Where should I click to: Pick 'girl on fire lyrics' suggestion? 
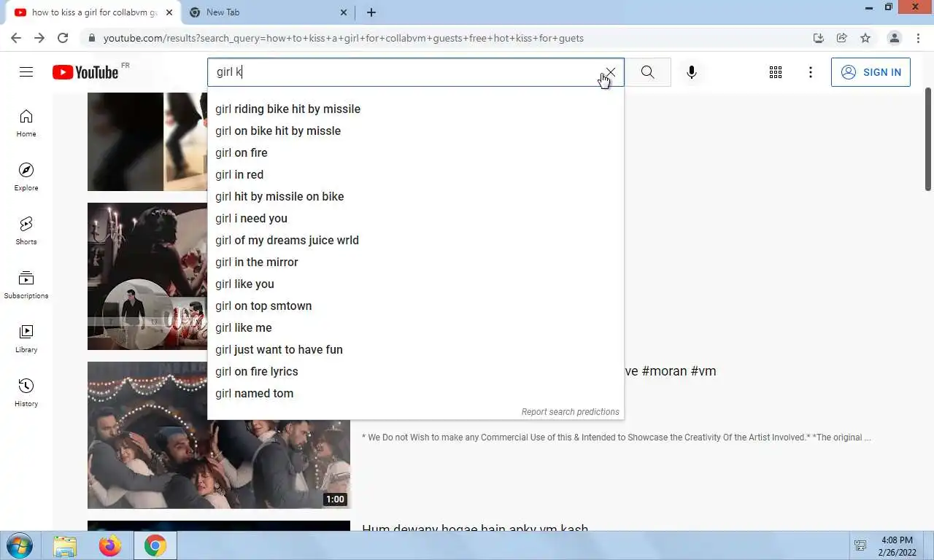click(416, 371)
